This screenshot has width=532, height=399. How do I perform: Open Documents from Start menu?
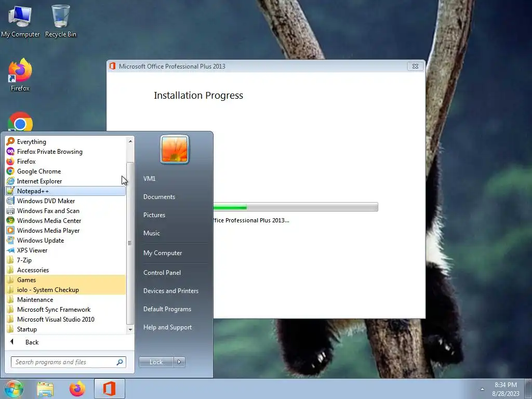(159, 197)
